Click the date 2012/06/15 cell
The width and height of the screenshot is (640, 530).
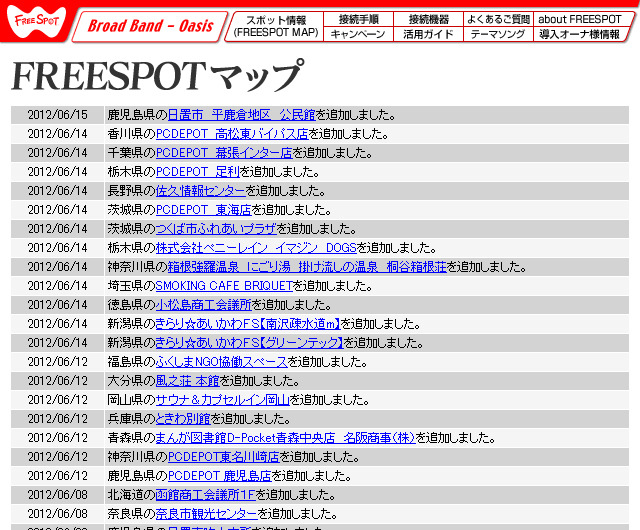tap(58, 115)
